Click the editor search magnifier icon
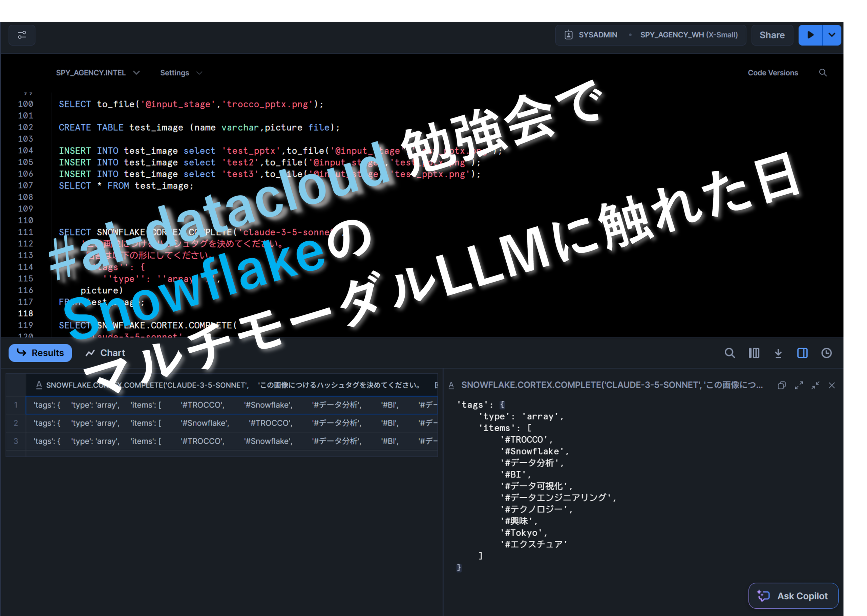The width and height of the screenshot is (867, 616). point(823,72)
